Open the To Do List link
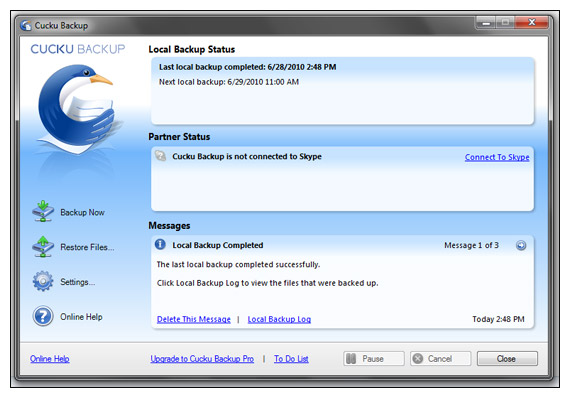This screenshot has width=570, height=398. [291, 359]
